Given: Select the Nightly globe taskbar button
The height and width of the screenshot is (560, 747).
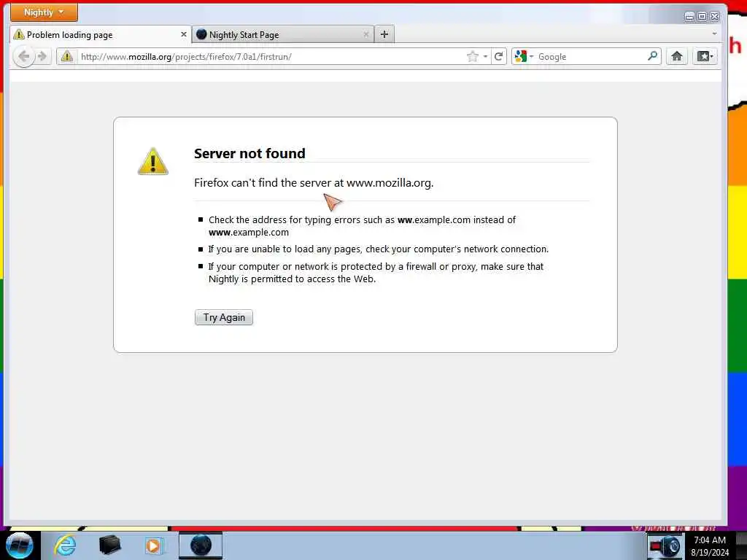Looking at the screenshot, I should [x=201, y=545].
